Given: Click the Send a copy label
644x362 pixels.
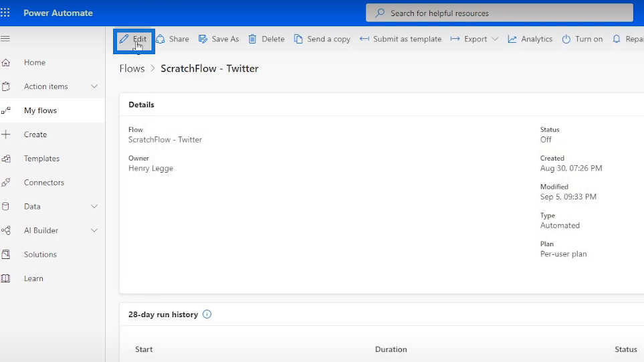Looking at the screenshot, I should pyautogui.click(x=328, y=39).
